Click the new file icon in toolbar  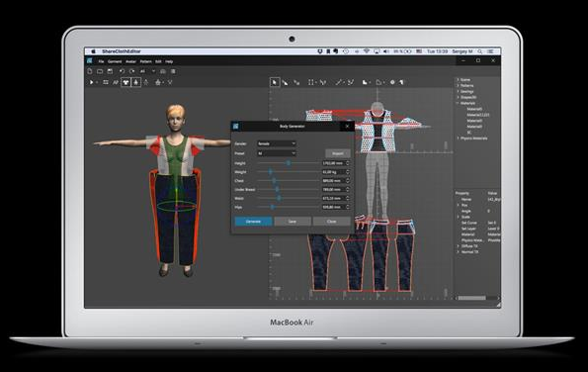90,71
